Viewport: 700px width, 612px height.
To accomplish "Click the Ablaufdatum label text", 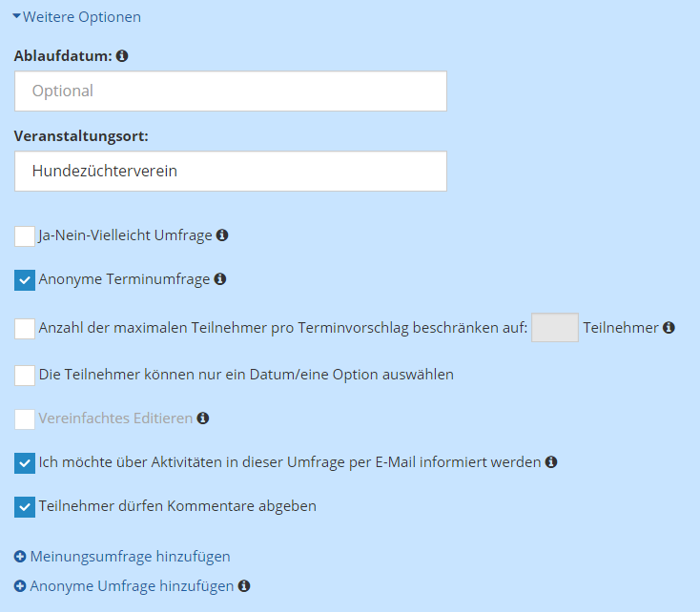I will 63,56.
